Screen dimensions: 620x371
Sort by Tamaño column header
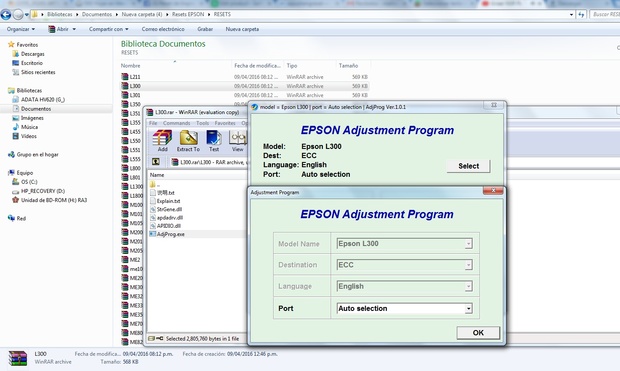(x=348, y=66)
